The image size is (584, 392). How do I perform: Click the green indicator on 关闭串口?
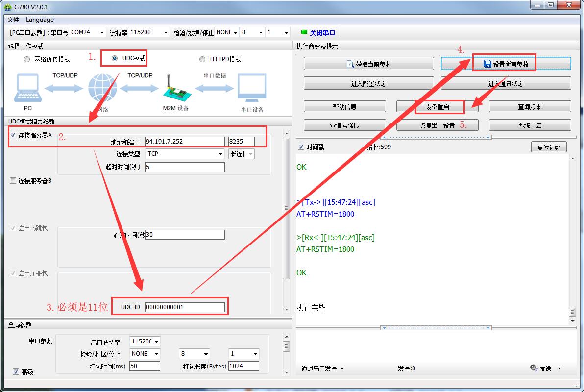[304, 32]
